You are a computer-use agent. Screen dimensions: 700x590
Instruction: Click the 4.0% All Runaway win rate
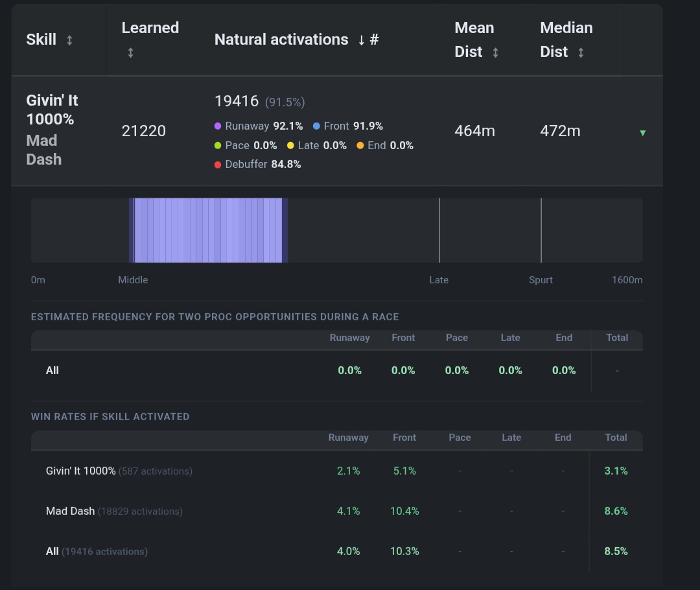coord(348,551)
